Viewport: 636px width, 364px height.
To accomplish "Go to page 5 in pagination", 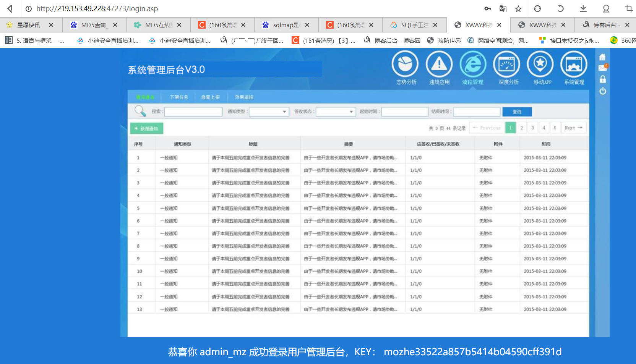I will click(x=555, y=128).
